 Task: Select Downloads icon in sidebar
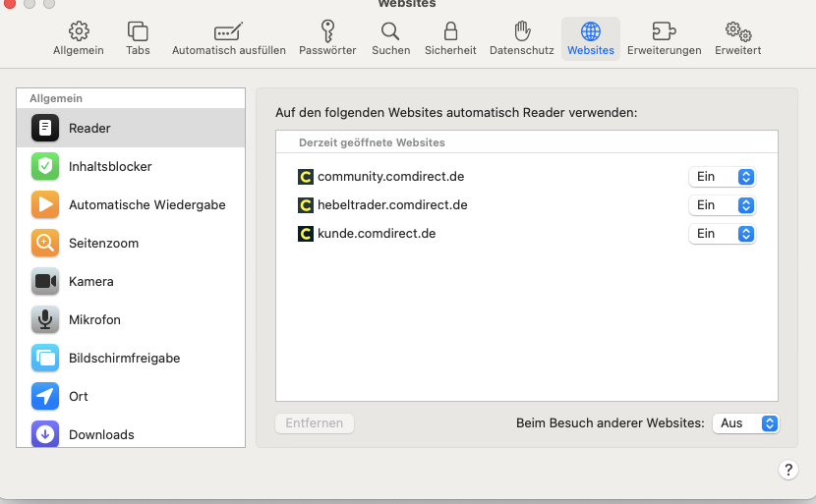(45, 434)
